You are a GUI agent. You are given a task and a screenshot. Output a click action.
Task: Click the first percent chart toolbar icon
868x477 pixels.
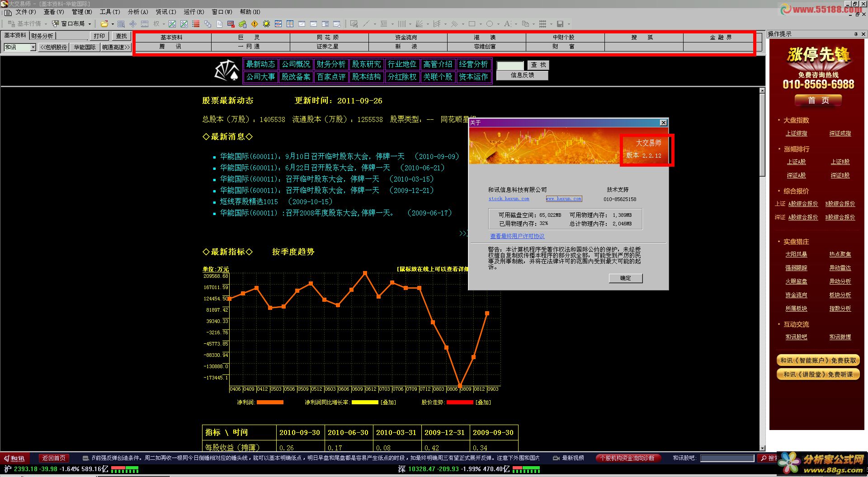click(172, 23)
